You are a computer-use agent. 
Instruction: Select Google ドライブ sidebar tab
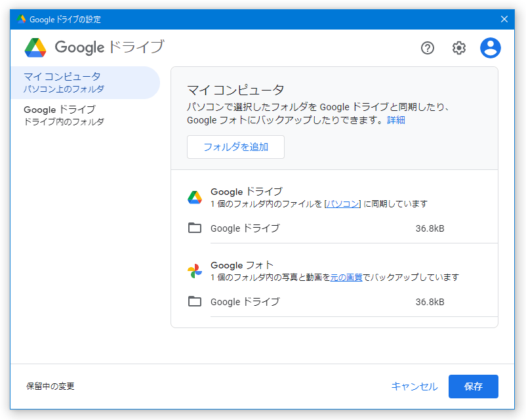point(85,115)
